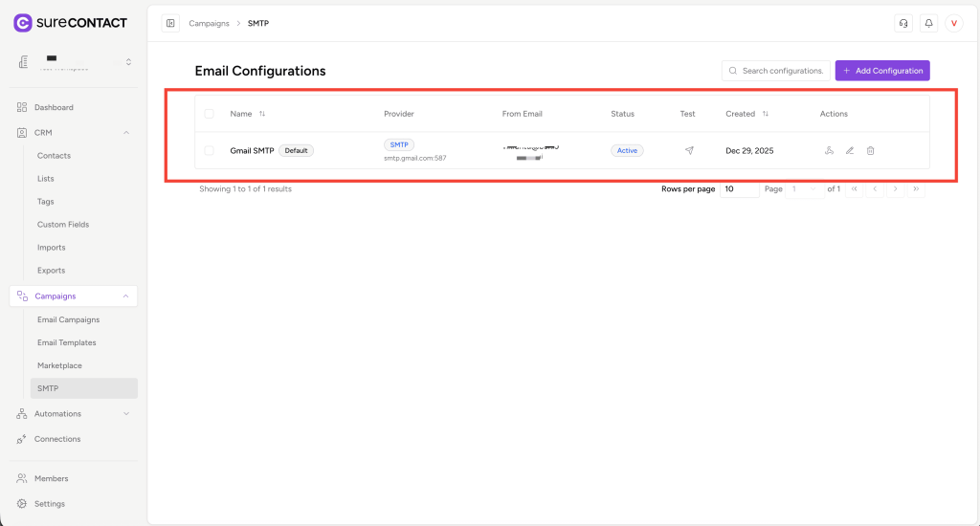Go to Contacts in the sidebar
The image size is (980, 526).
click(54, 156)
